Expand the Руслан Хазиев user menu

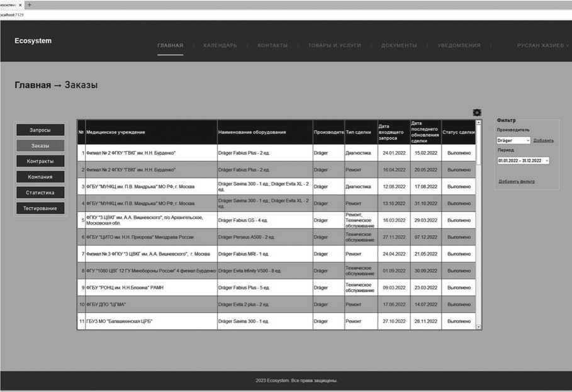[x=542, y=45]
